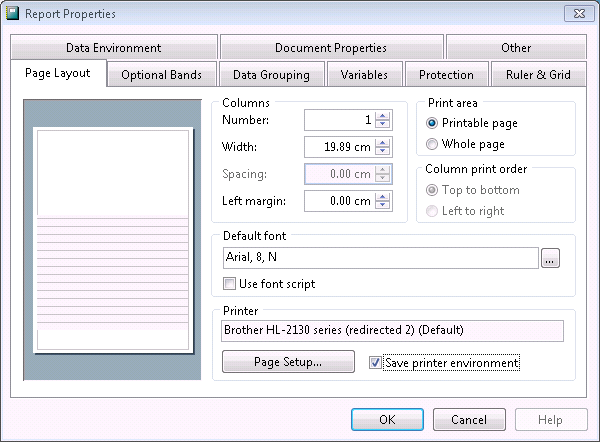Click the Brother HL-2130 printer name field

point(392,331)
